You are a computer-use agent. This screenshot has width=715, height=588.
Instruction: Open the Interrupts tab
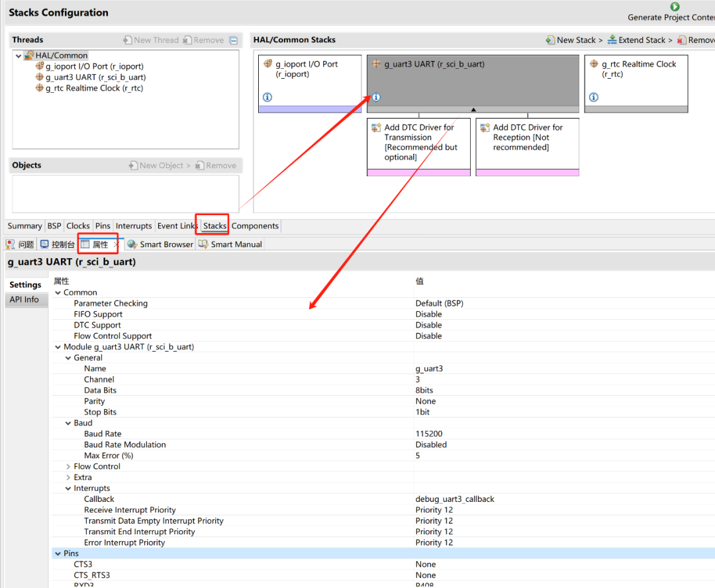point(134,226)
